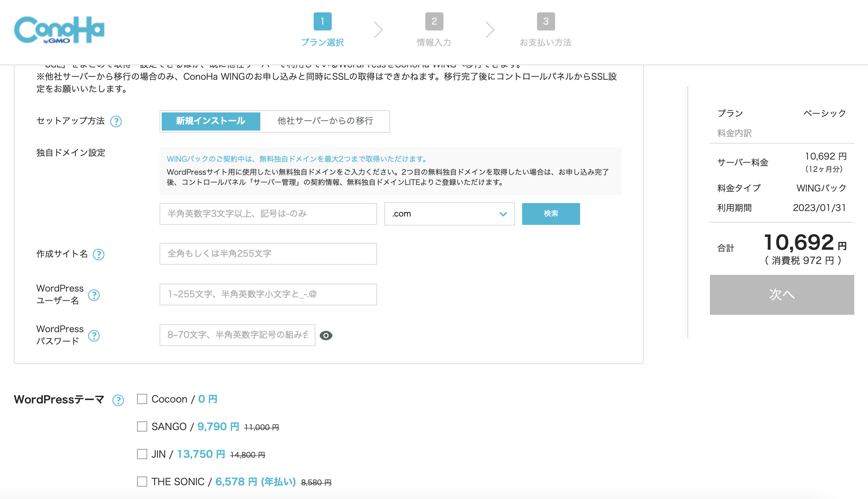This screenshot has width=868, height=499.
Task: Click the WINGパック fee type value
Action: (821, 188)
